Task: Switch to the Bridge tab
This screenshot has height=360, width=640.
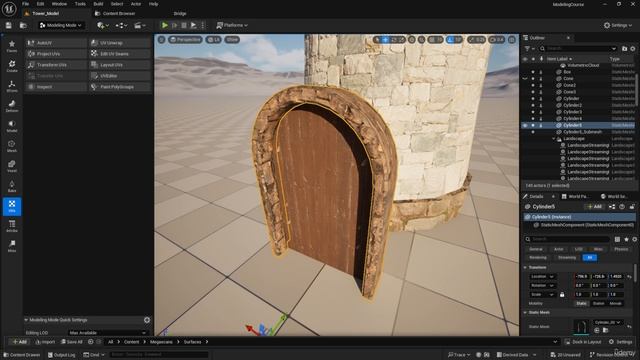Action: pos(180,13)
